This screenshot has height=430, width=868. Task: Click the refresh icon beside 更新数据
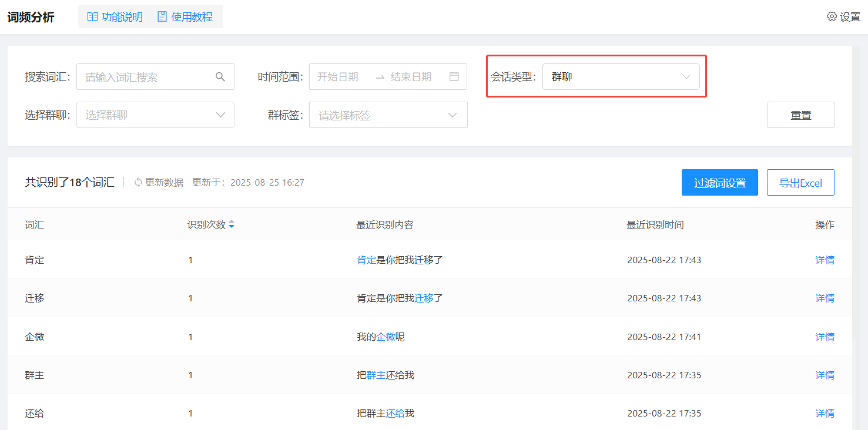138,183
